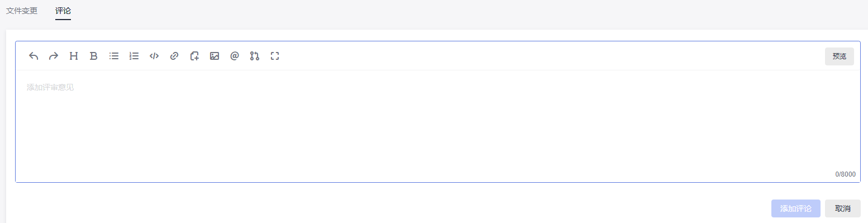Select the 评论 tab
The height and width of the screenshot is (223, 868).
[63, 11]
